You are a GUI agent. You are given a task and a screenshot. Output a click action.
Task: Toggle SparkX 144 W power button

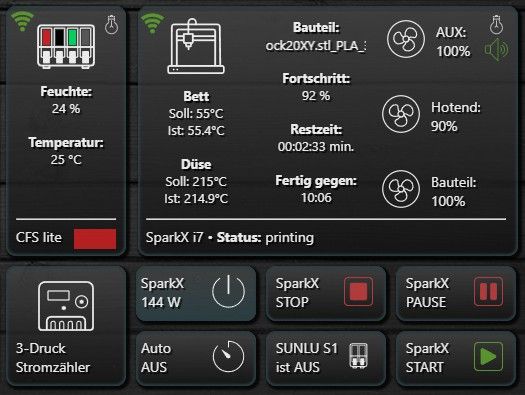click(196, 293)
